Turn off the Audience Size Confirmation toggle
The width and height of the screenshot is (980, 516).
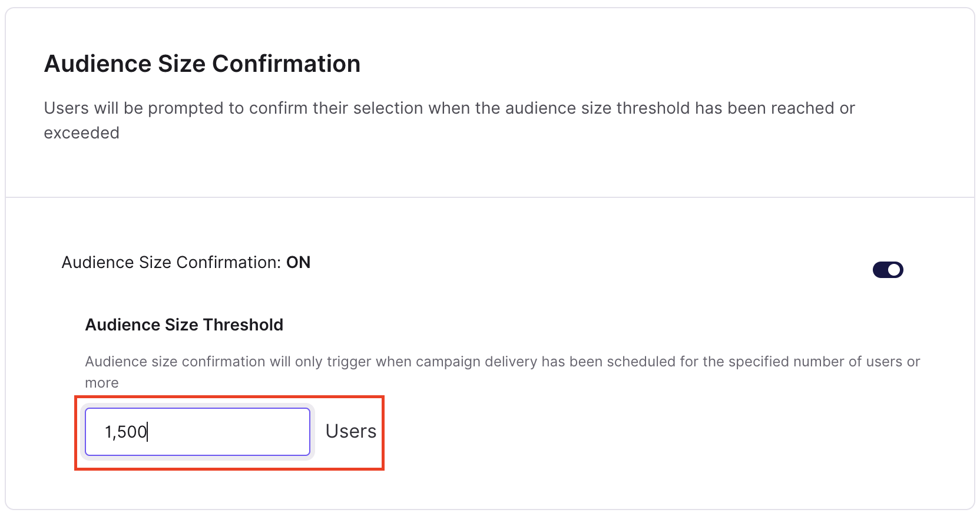pos(888,270)
